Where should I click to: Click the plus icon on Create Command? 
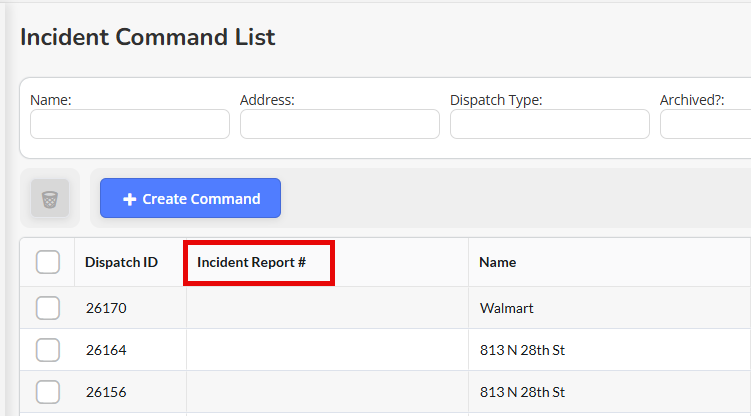(x=129, y=199)
